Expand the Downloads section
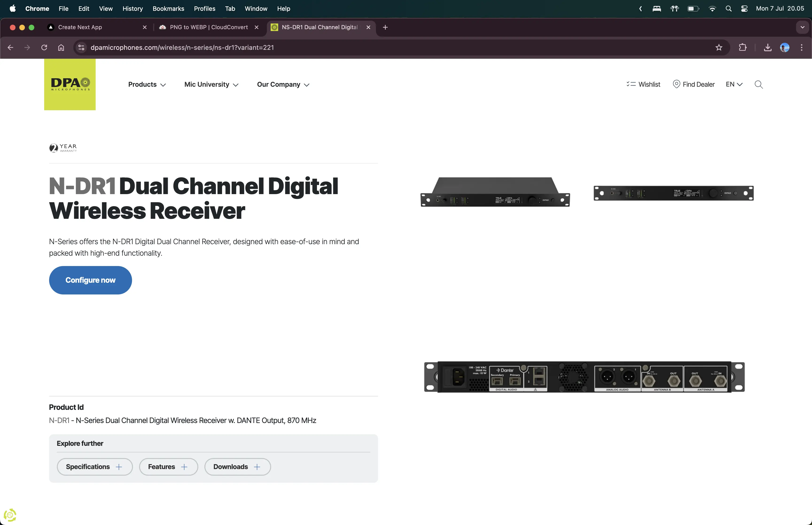This screenshot has height=525, width=812. [237, 467]
